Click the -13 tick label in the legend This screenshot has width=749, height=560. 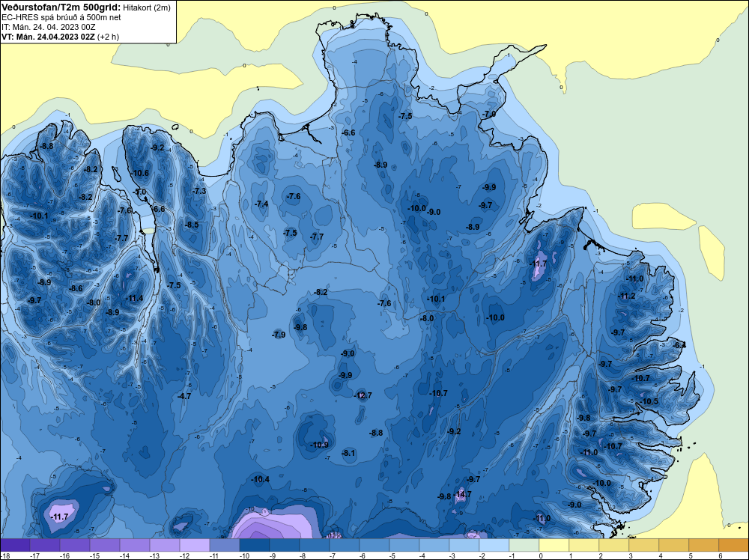pos(154,556)
